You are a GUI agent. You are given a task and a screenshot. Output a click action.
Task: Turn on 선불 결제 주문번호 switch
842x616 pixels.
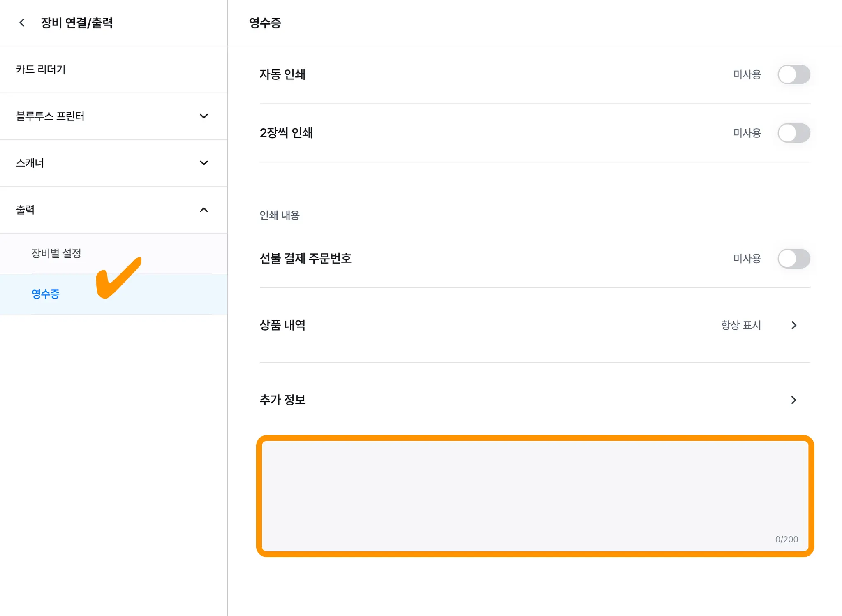click(793, 259)
